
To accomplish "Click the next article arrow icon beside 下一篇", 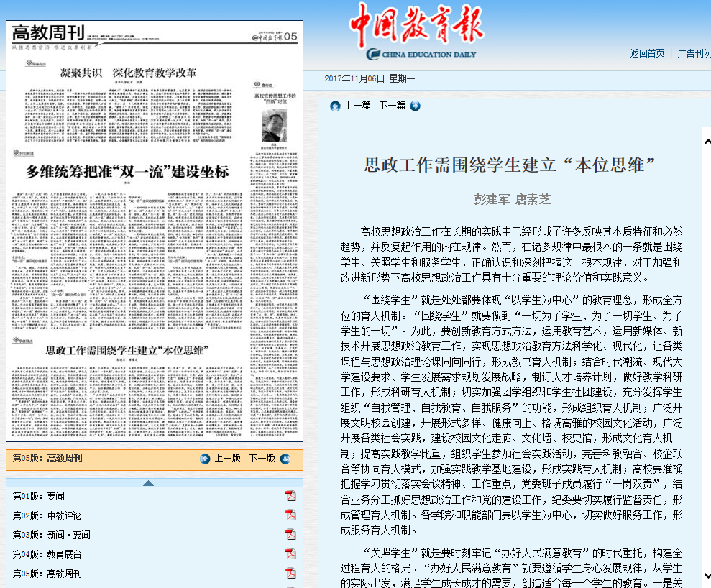I will point(415,106).
